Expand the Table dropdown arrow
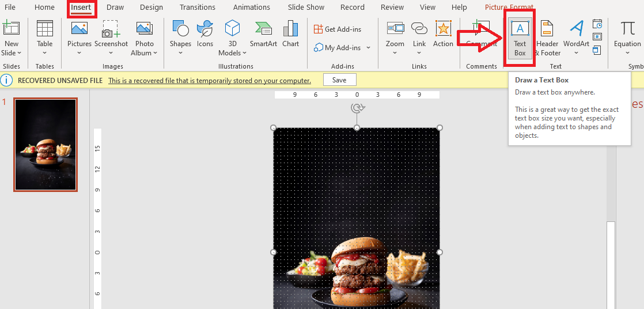644x309 pixels. coord(45,53)
